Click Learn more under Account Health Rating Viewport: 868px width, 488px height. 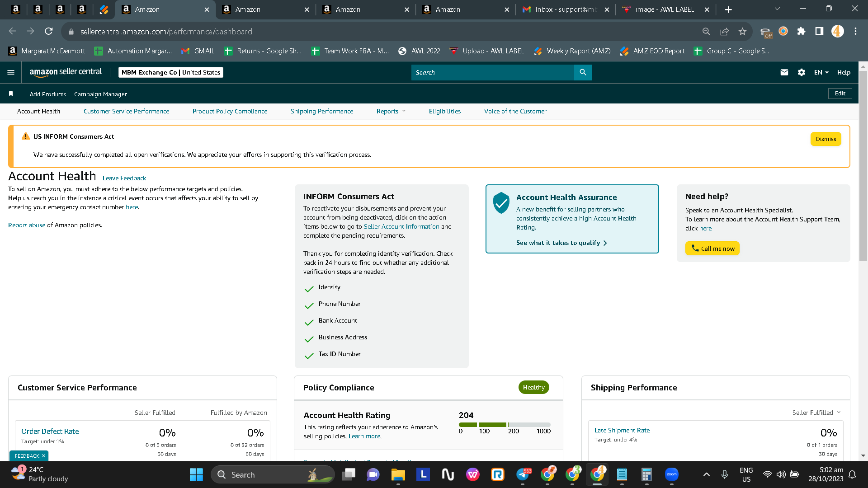365,436
